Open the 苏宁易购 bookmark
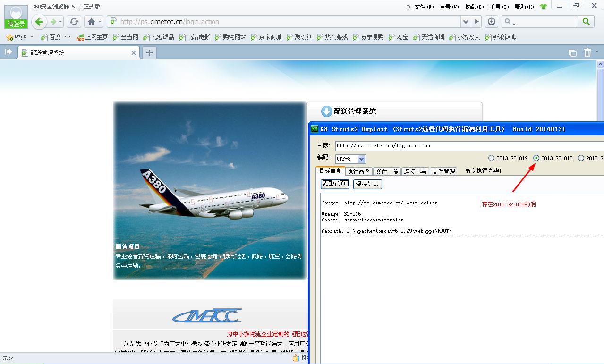Image resolution: width=604 pixels, height=364 pixels. pos(368,37)
